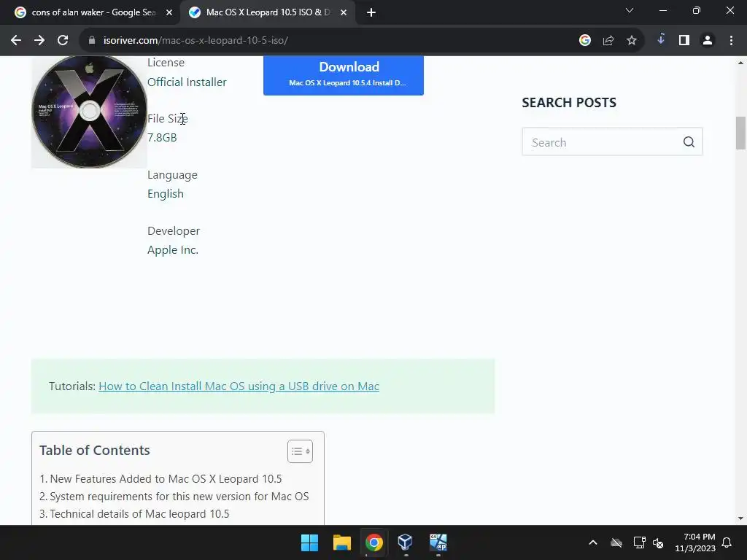Close the Mac OS X Leopard tab
747x560 pixels.
coord(344,12)
